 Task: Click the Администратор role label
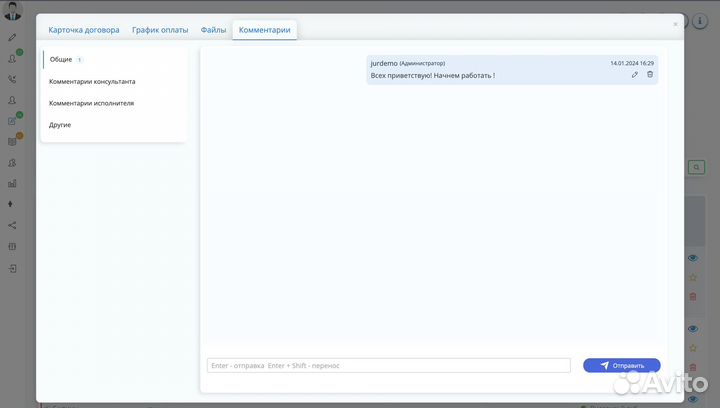pyautogui.click(x=422, y=63)
